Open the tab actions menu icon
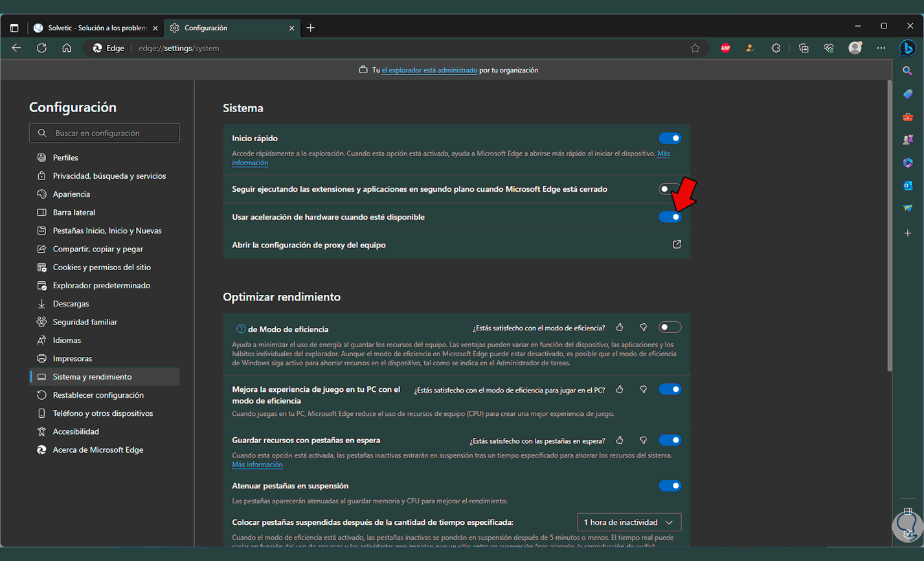This screenshot has height=561, width=924. (14, 28)
